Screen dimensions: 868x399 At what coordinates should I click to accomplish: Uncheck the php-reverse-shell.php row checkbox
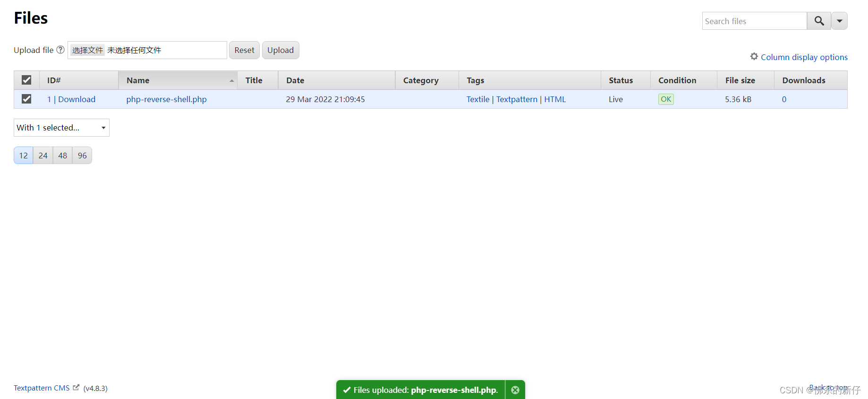[26, 99]
